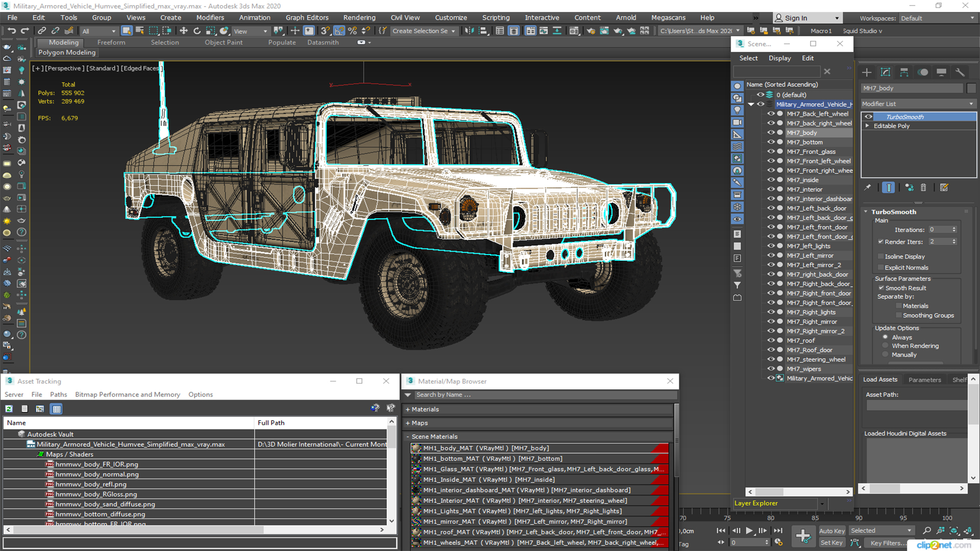Click the Pin Stack icon
This screenshot has height=551, width=980.
[867, 188]
